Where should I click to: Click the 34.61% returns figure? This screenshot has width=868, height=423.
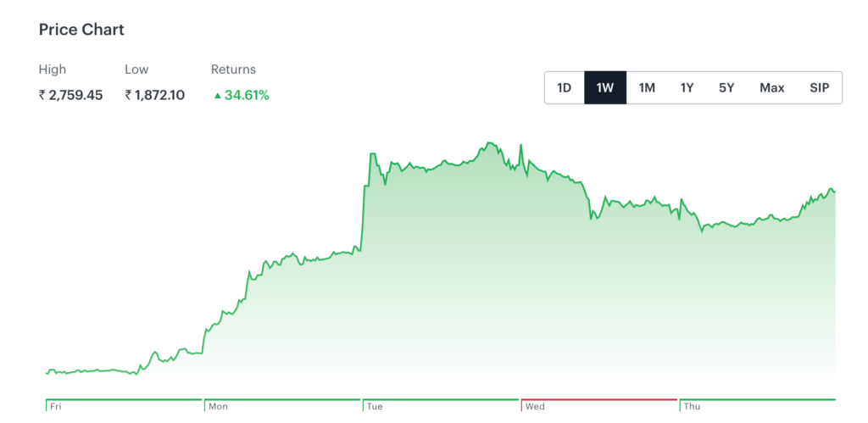point(247,95)
